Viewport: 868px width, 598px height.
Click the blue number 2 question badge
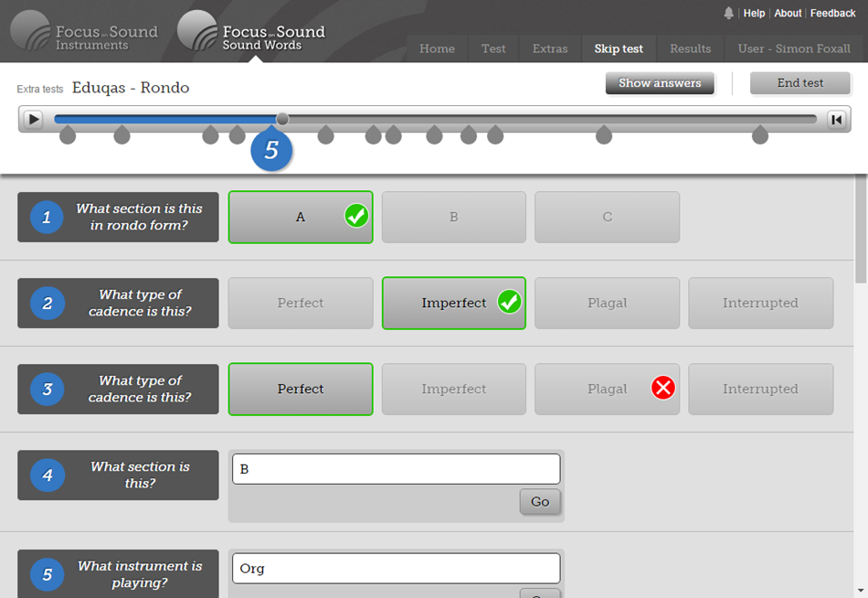pyautogui.click(x=47, y=304)
